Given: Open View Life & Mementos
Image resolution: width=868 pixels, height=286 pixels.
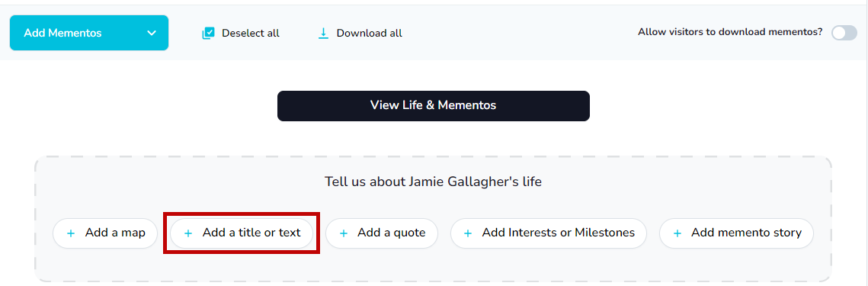Looking at the screenshot, I should 434,106.
